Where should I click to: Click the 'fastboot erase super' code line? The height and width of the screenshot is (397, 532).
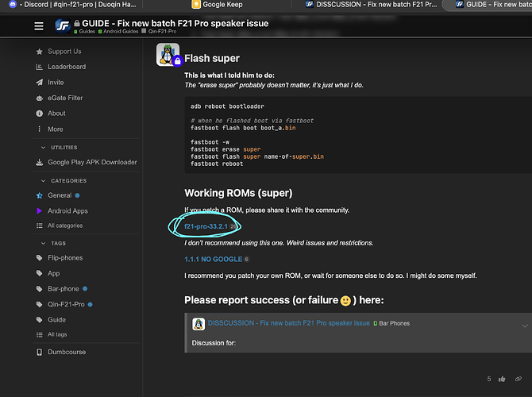click(x=226, y=149)
